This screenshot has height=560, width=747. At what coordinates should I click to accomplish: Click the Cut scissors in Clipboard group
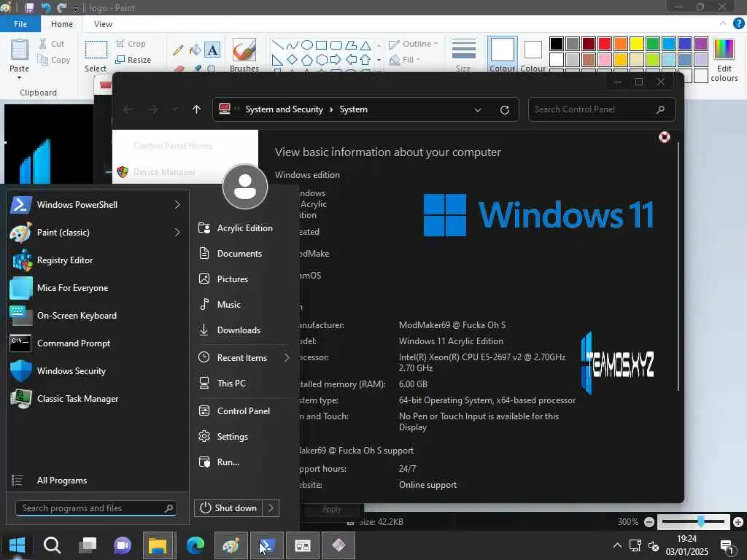[x=43, y=43]
